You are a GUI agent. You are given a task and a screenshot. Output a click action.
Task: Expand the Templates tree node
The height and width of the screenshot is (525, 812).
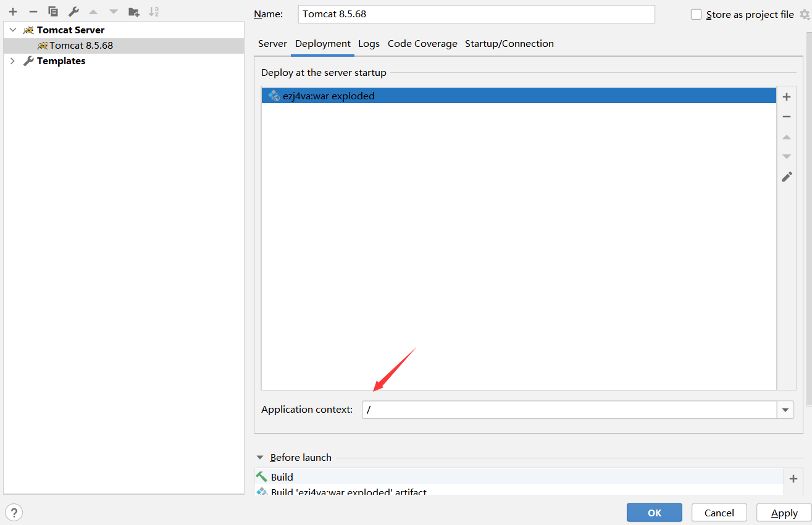13,60
